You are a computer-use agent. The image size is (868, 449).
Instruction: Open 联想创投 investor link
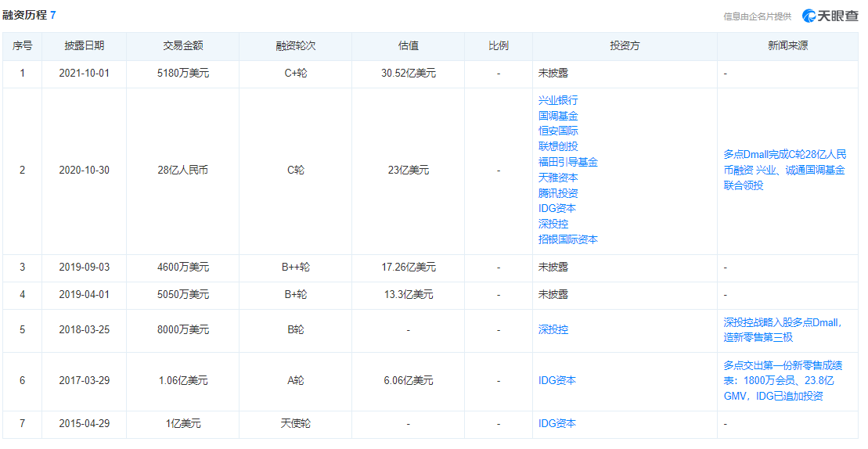click(558, 146)
